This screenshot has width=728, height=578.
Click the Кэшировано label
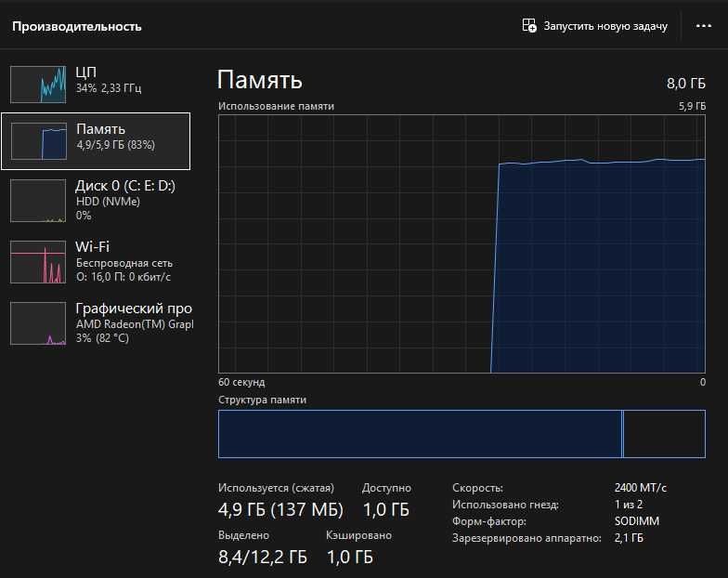(358, 535)
